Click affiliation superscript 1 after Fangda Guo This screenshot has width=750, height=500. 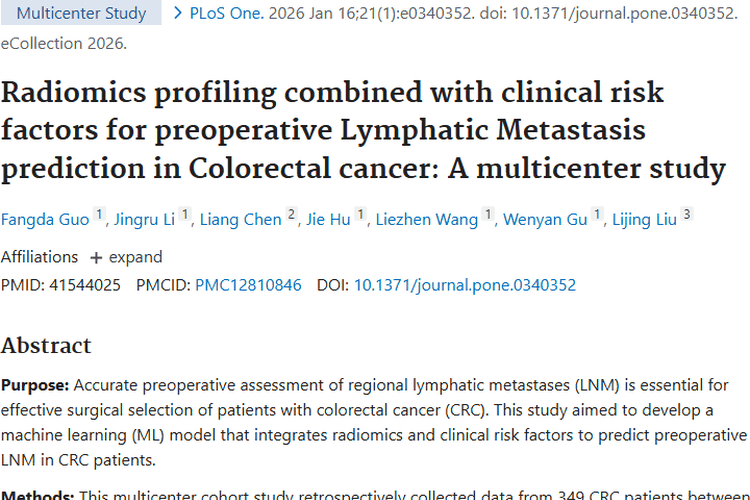[x=99, y=215]
